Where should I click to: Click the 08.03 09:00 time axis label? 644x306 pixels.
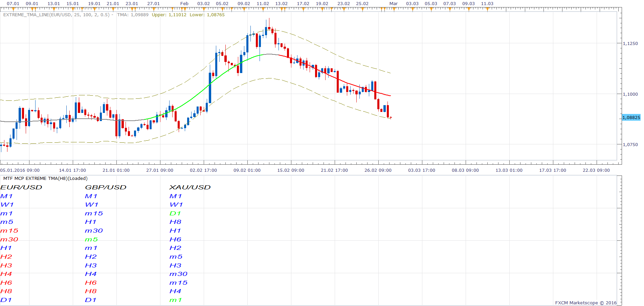(x=465, y=170)
